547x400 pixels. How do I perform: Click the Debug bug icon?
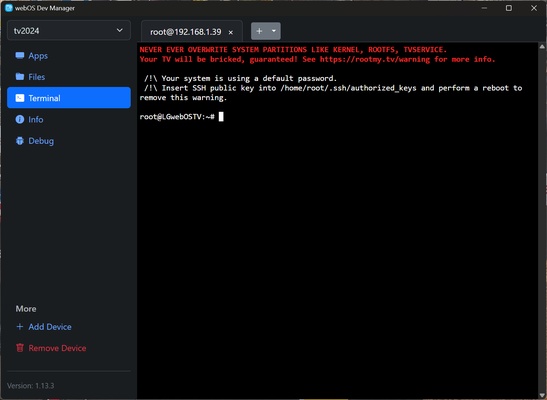coord(20,141)
